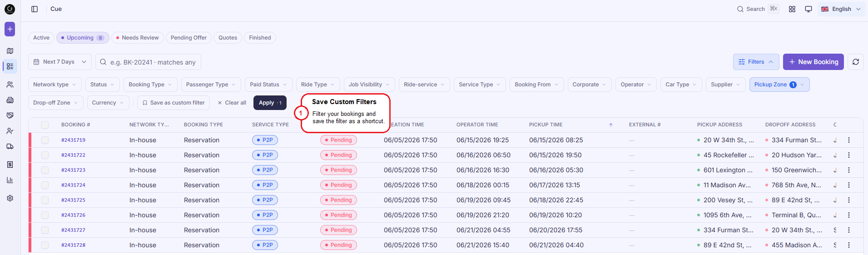This screenshot has height=255, width=868.
Task: Switch to the Needs Review tab
Action: 138,38
